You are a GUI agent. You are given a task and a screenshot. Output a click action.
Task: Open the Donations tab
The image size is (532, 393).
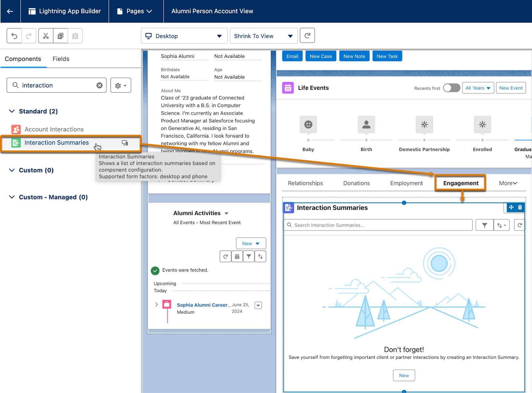click(x=356, y=183)
